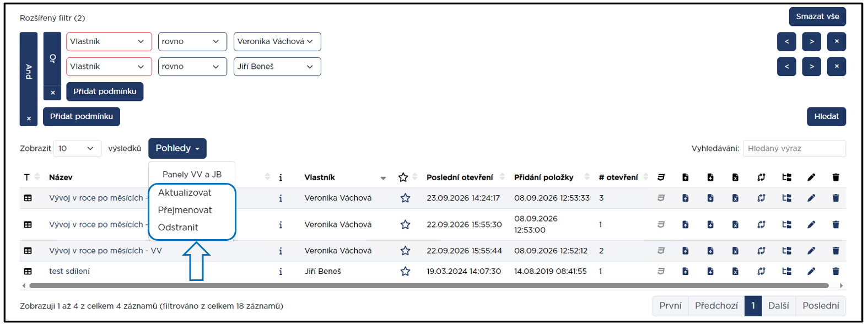Click the file upload icon for "Vývoj v roce po měsících - VV"

pos(685,251)
